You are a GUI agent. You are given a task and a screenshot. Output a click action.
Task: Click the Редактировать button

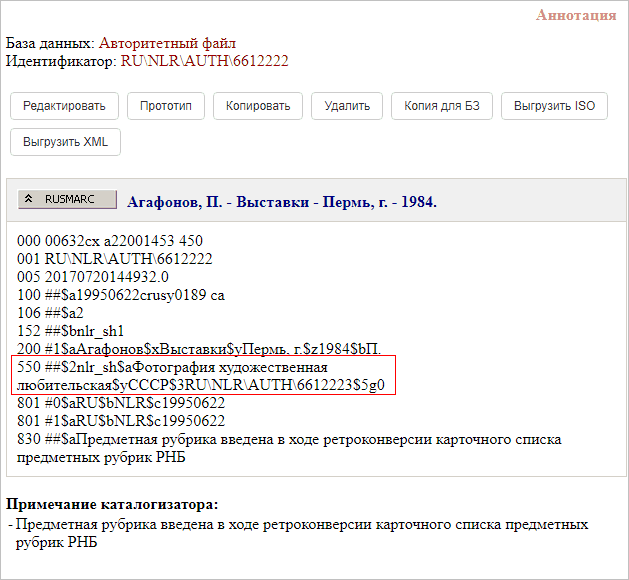64,106
